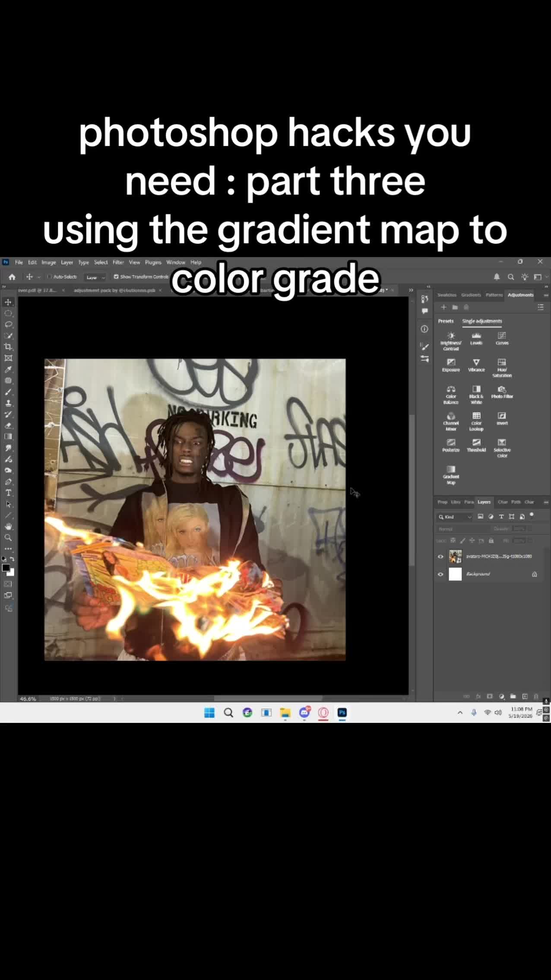551x980 pixels.
Task: Select the Lasso tool
Action: (x=8, y=324)
